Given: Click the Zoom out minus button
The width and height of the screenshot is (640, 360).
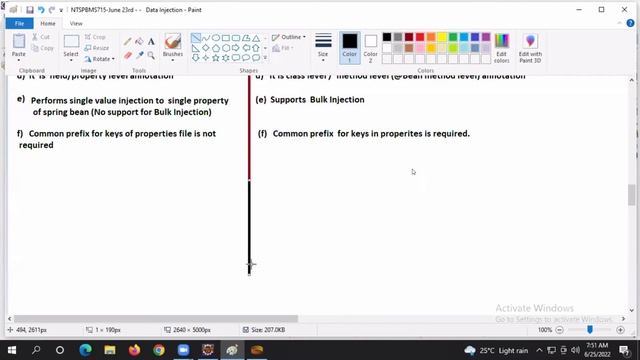Looking at the screenshot, I should (x=560, y=330).
